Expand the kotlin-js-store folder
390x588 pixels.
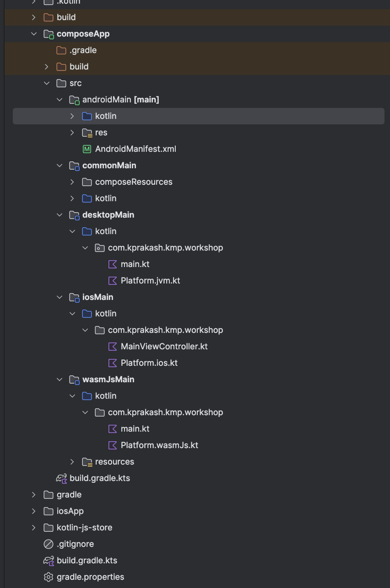34,528
